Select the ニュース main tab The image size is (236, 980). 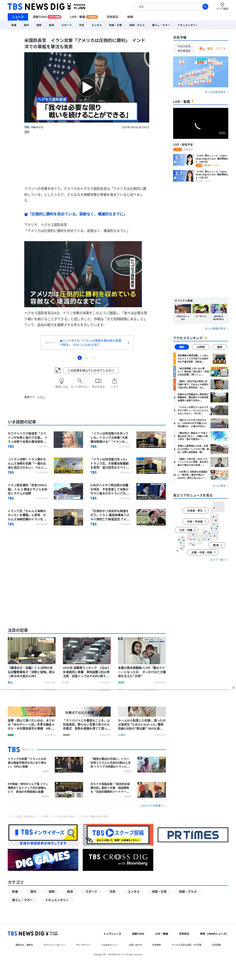pos(17,17)
